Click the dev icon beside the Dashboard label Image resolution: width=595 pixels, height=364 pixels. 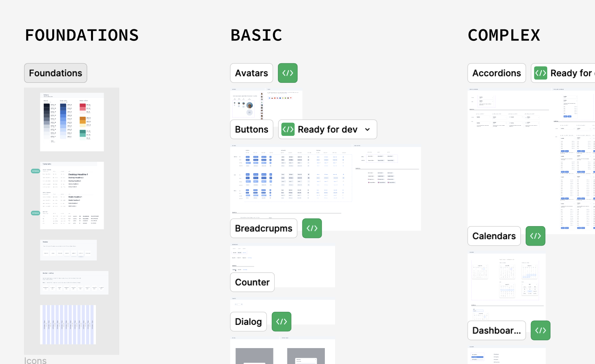[x=541, y=331]
